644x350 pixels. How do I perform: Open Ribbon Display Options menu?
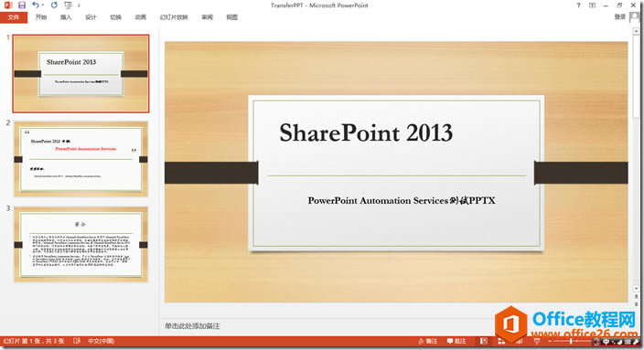(x=592, y=5)
